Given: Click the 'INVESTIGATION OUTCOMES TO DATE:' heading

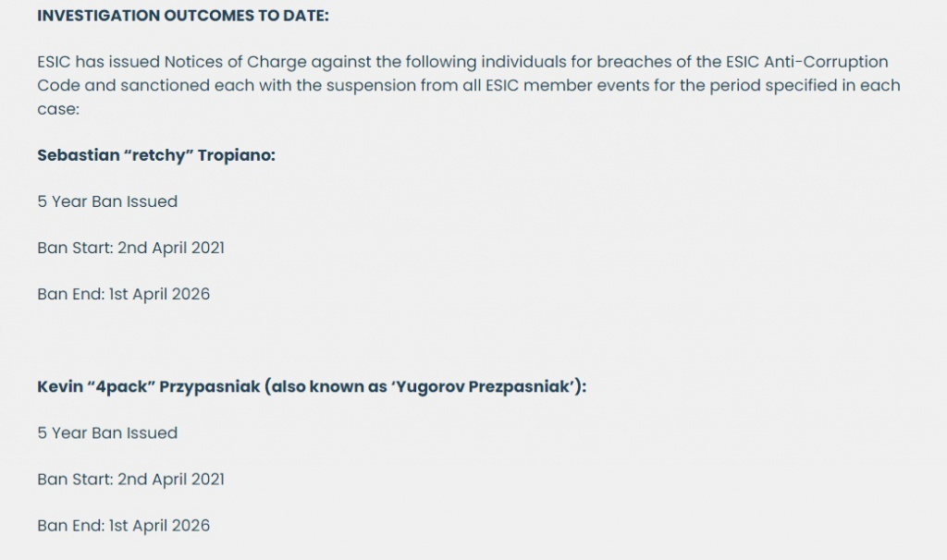Looking at the screenshot, I should point(183,16).
